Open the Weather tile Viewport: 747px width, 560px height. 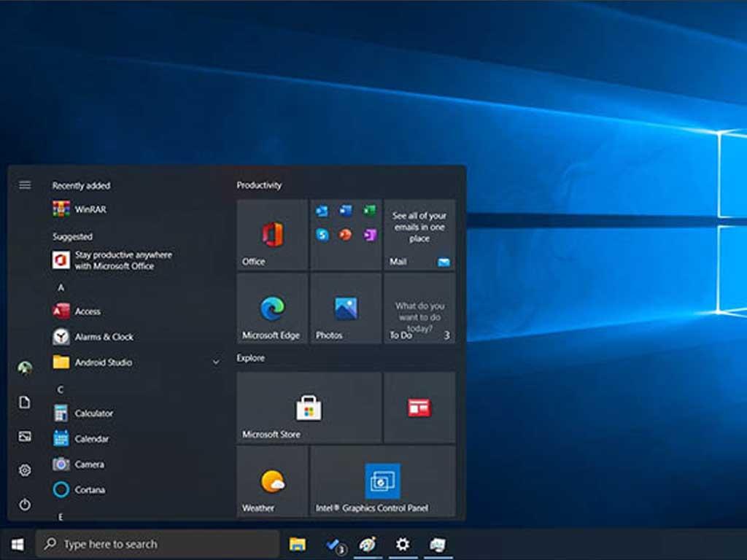[273, 481]
